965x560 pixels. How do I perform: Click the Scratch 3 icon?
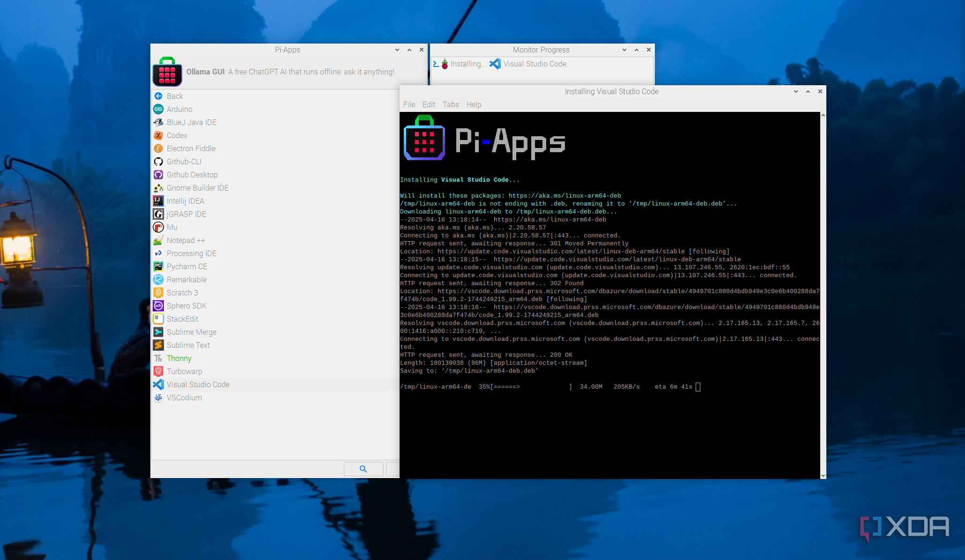click(158, 293)
